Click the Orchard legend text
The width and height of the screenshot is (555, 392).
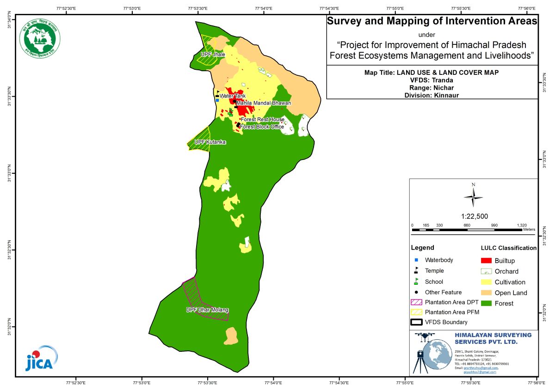[x=506, y=271]
